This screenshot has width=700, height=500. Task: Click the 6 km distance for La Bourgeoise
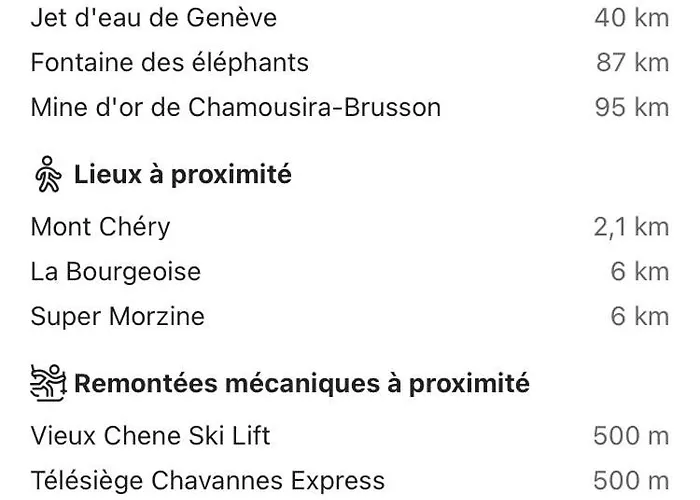pyautogui.click(x=640, y=272)
